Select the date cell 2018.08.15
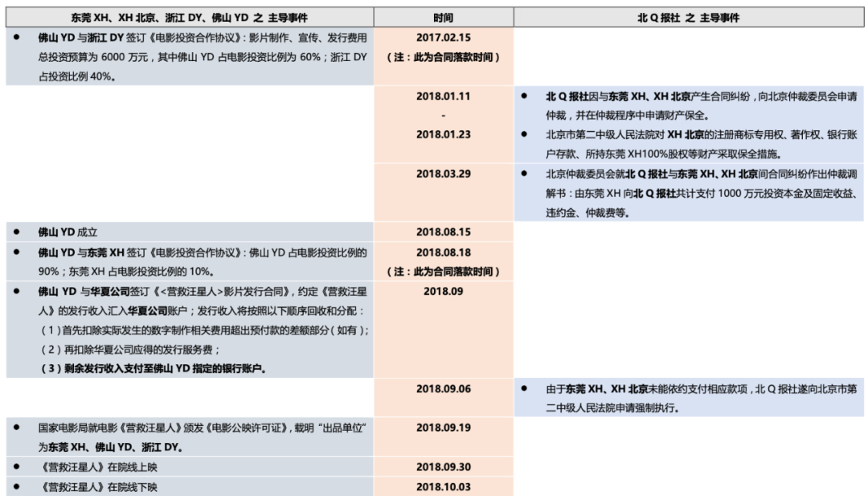 pos(444,232)
